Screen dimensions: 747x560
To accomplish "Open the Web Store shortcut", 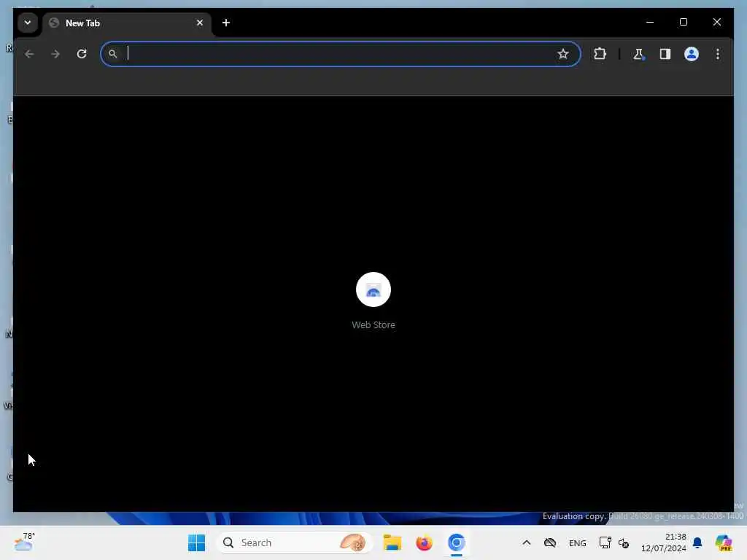I will point(373,289).
